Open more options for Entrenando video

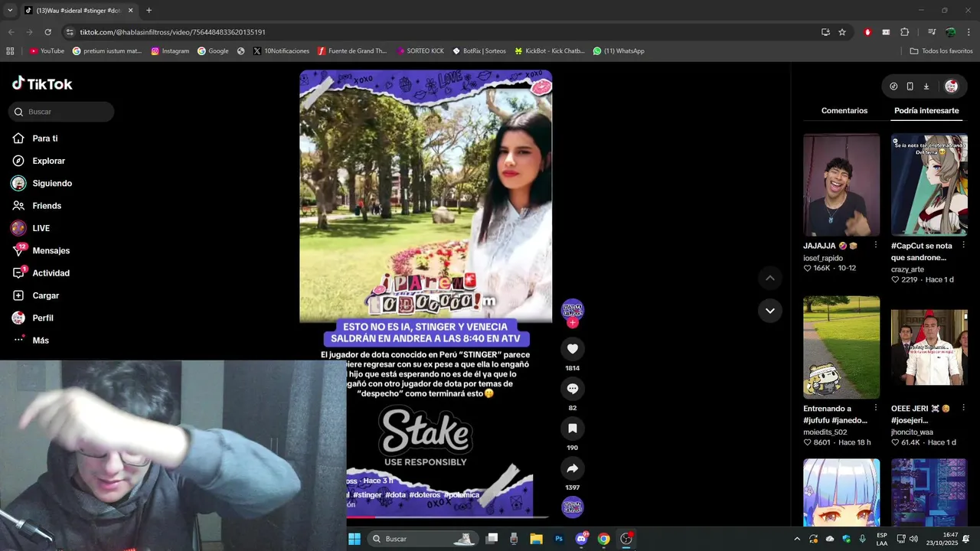(x=875, y=409)
